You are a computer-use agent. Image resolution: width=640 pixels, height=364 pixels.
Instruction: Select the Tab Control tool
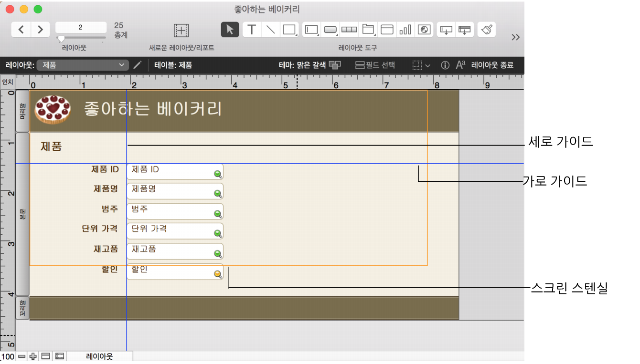(368, 30)
